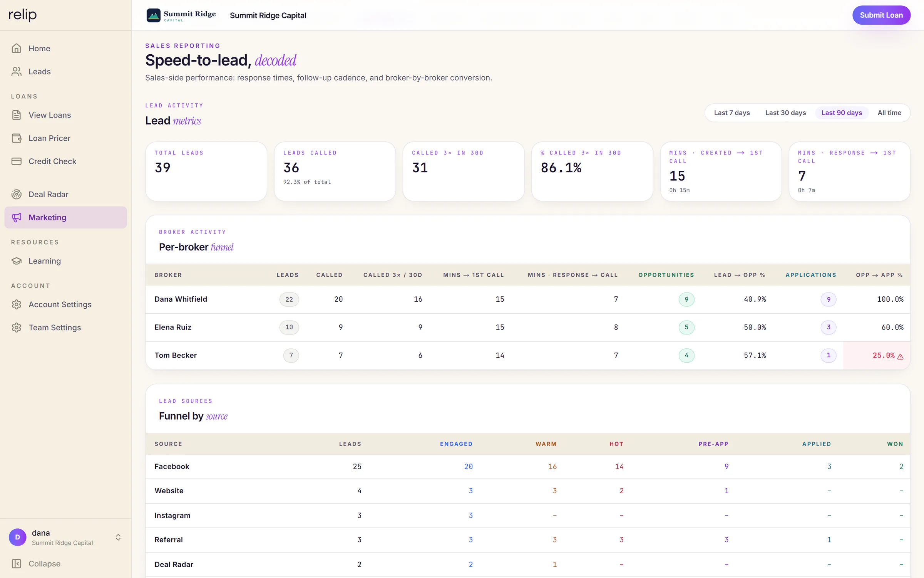Click Dana Whitfield leads badge 22
This screenshot has width=924, height=578.
click(289, 299)
